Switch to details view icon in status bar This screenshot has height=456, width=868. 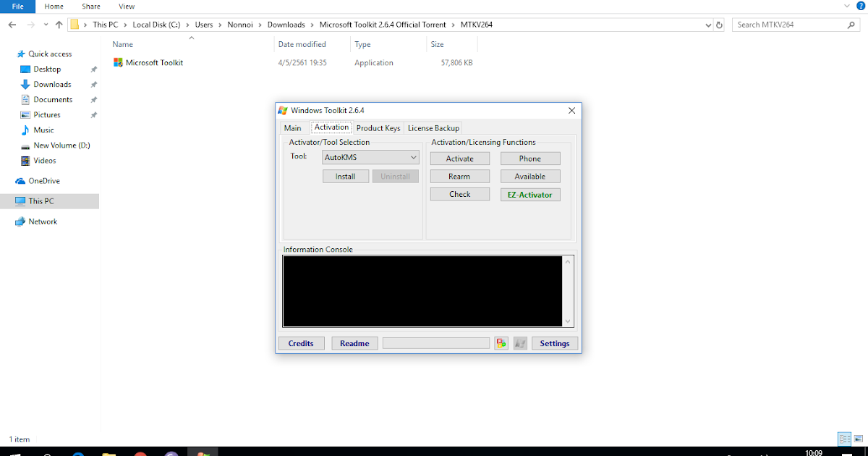click(x=844, y=439)
